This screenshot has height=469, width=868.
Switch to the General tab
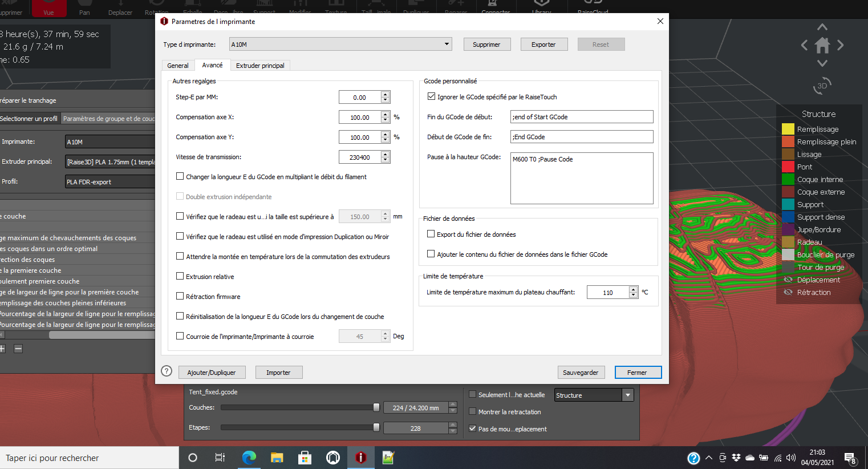click(178, 66)
